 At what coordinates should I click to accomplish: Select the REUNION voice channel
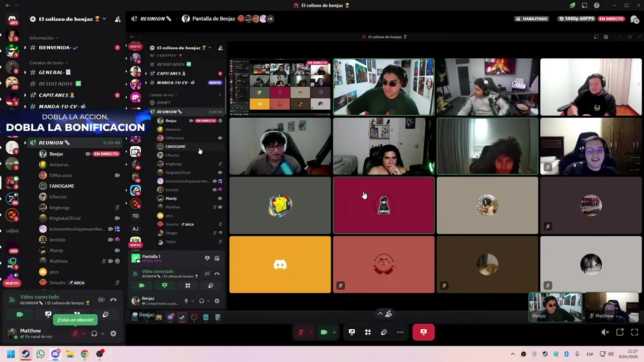[x=74, y=143]
